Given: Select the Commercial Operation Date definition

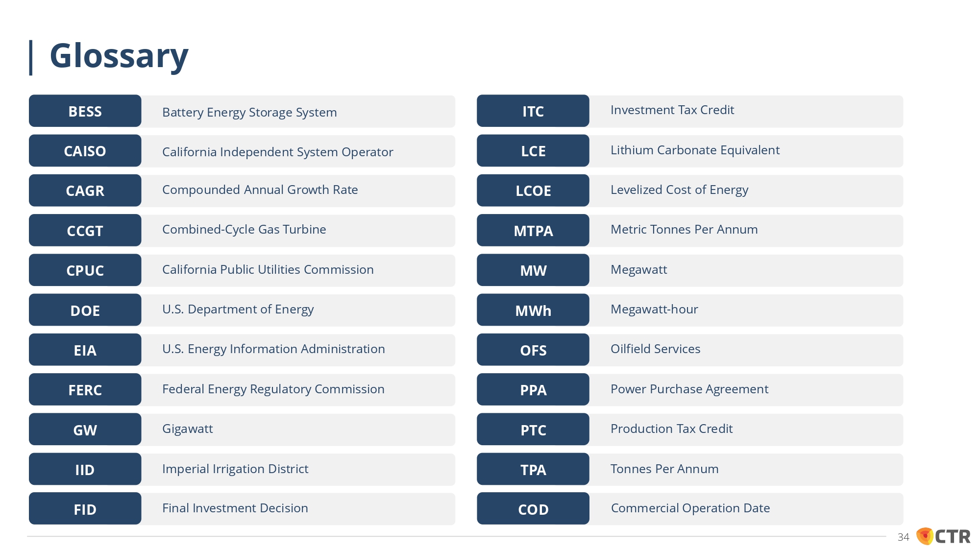Looking at the screenshot, I should pyautogui.click(x=690, y=508).
